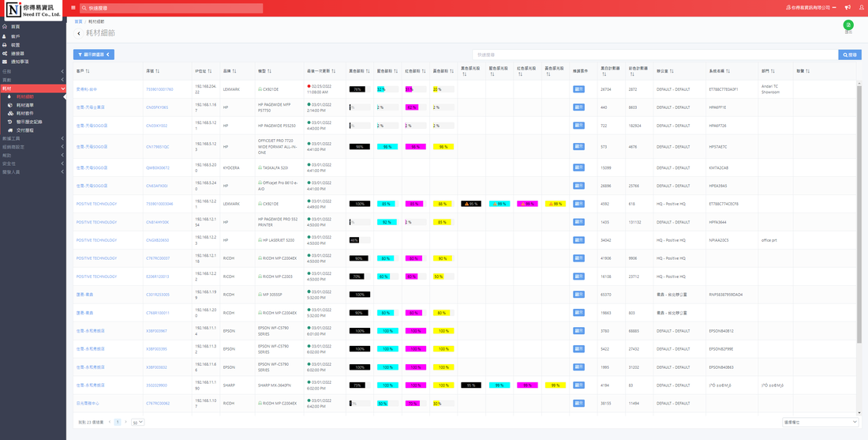The height and width of the screenshot is (440, 868).
Task: Click the table's vertical scrollbar
Action: coord(859,214)
